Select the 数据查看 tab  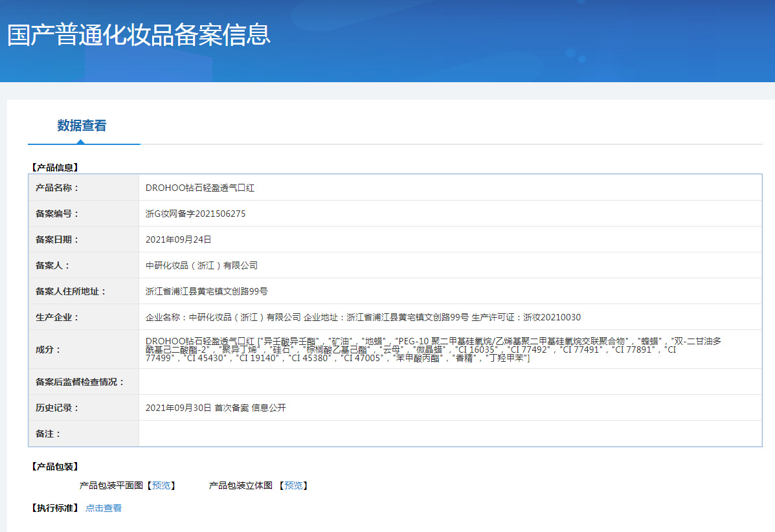pos(82,126)
